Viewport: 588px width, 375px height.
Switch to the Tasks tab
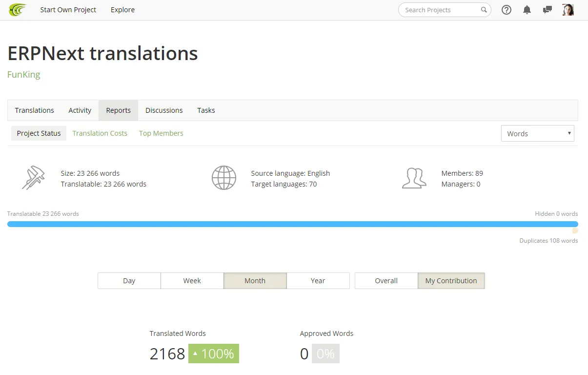pyautogui.click(x=206, y=110)
